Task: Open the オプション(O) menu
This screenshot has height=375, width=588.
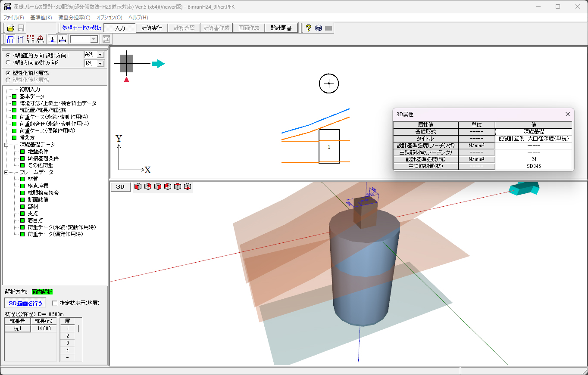Action: tap(109, 18)
